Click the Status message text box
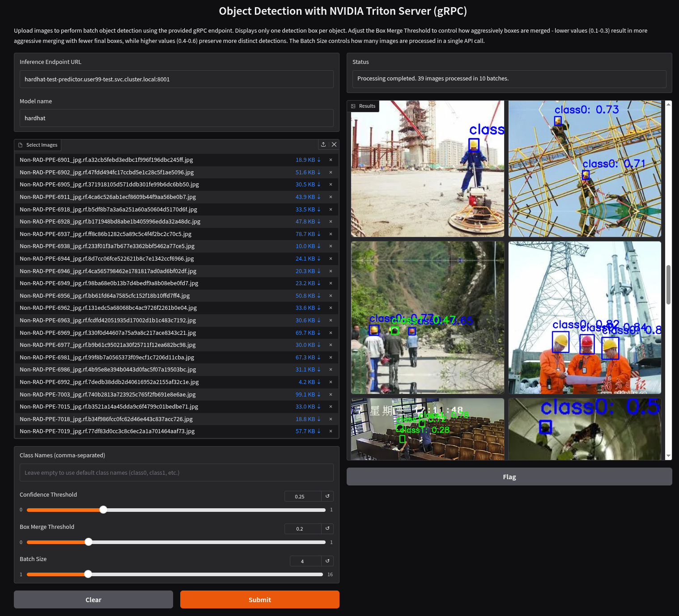Viewport: 679px width, 616px height. [x=509, y=79]
